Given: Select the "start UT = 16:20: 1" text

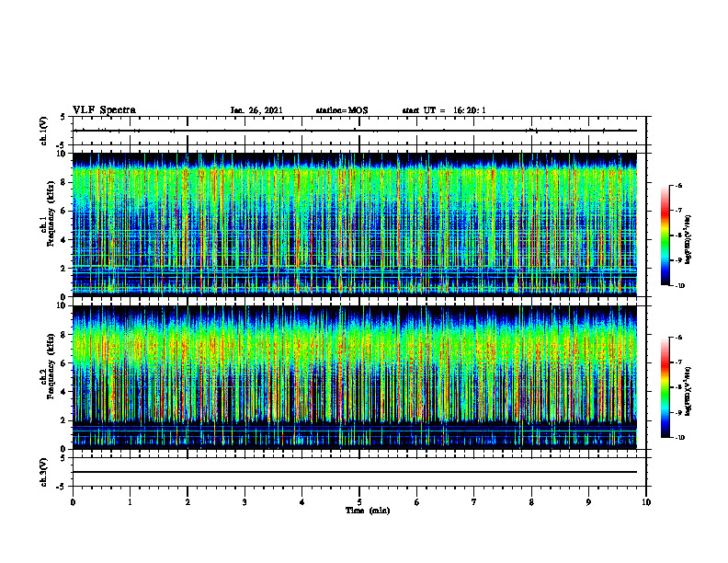Looking at the screenshot, I should (x=444, y=110).
